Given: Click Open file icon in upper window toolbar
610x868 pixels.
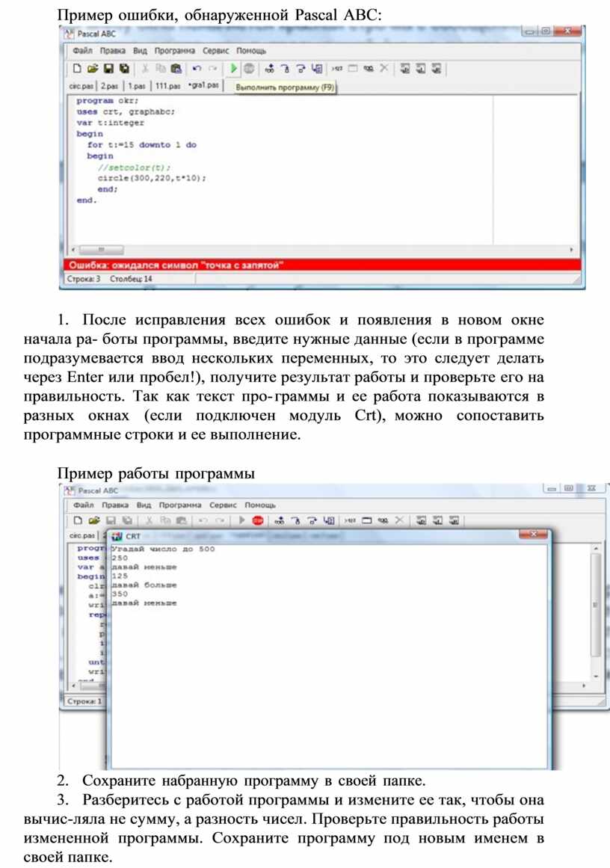Looking at the screenshot, I should tap(92, 69).
